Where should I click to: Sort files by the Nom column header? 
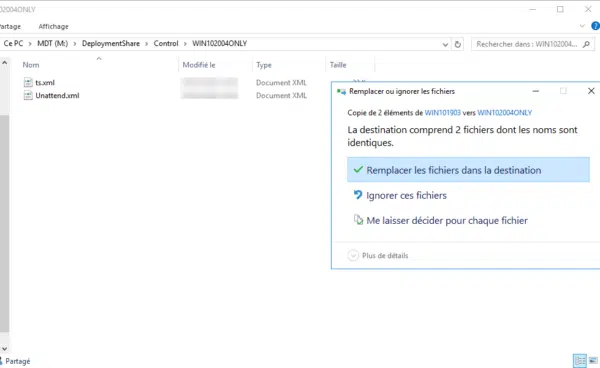pyautogui.click(x=31, y=65)
